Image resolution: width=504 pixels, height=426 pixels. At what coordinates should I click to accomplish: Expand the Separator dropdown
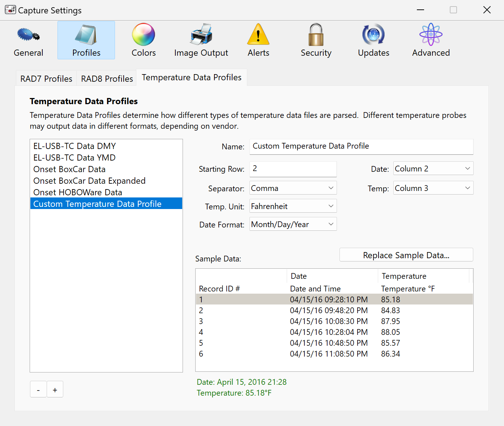tap(293, 188)
